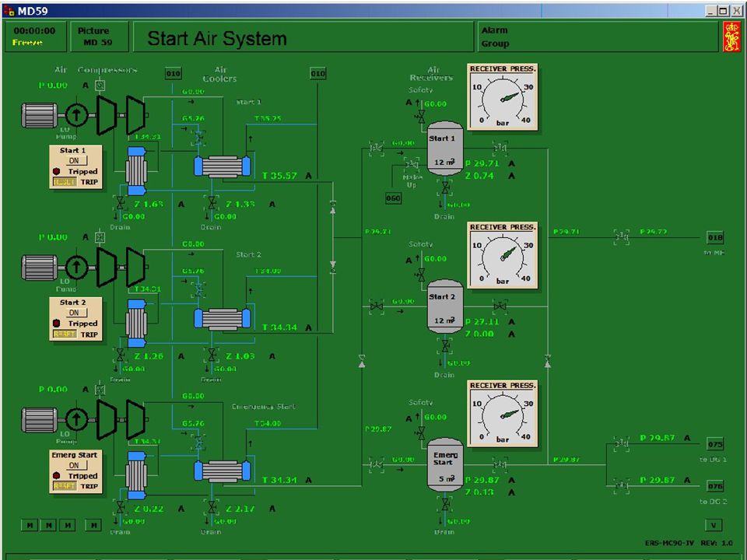Image resolution: width=747 pixels, height=560 pixels.
Task: Toggle Start 2 receiver inlet valve
Action: 377,306
